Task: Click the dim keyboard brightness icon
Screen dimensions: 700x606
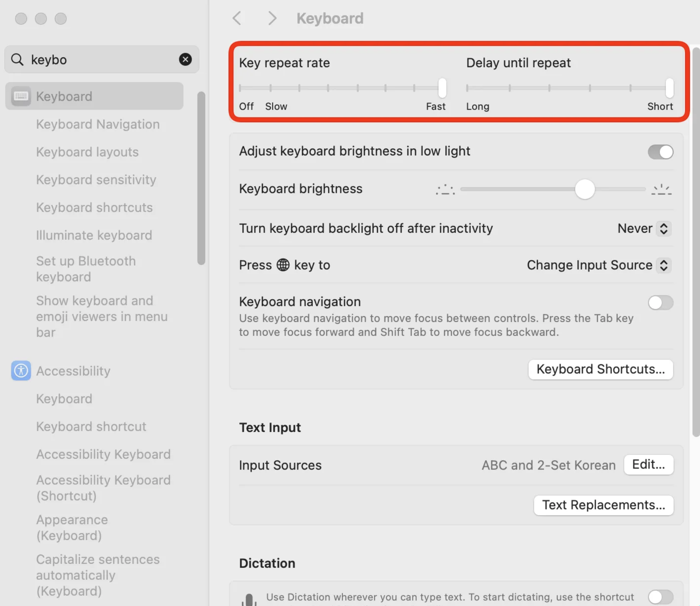Action: point(445,189)
